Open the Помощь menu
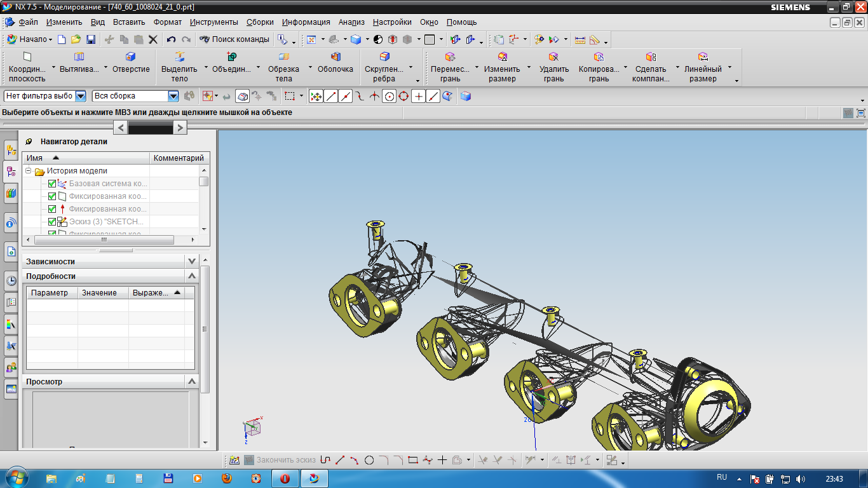The width and height of the screenshot is (868, 488). click(x=461, y=22)
